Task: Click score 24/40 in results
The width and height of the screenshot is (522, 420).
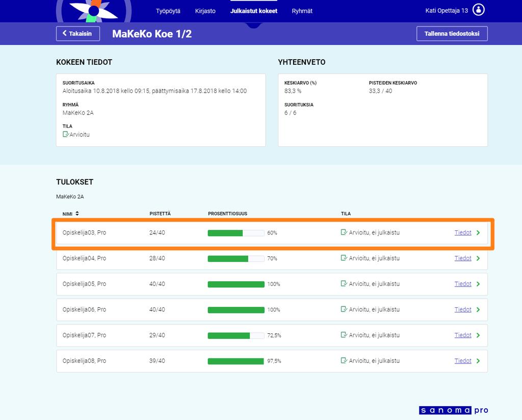Action: click(x=157, y=232)
